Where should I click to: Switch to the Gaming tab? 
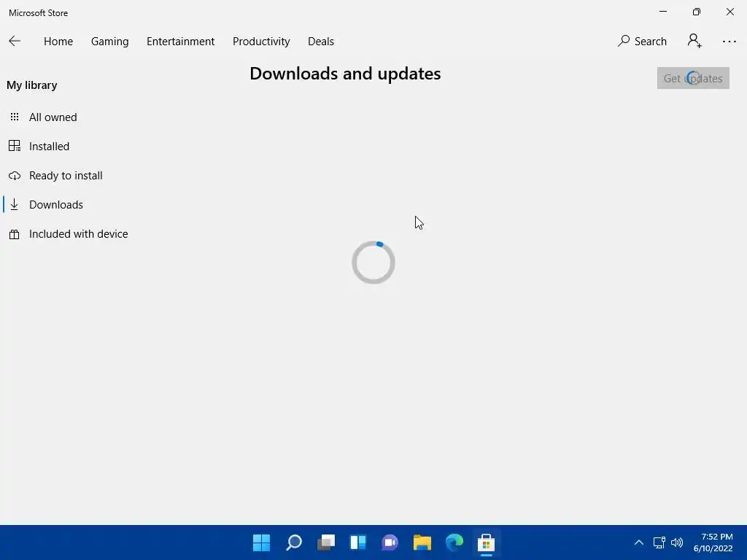click(109, 42)
